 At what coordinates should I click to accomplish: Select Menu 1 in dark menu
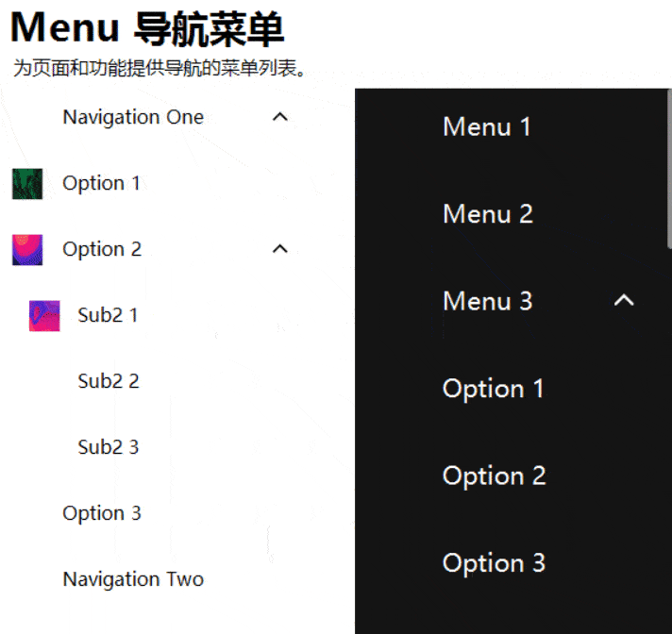click(x=487, y=126)
